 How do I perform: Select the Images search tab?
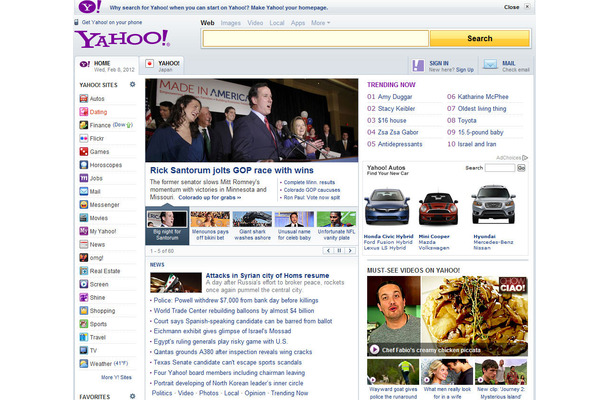pyautogui.click(x=231, y=23)
